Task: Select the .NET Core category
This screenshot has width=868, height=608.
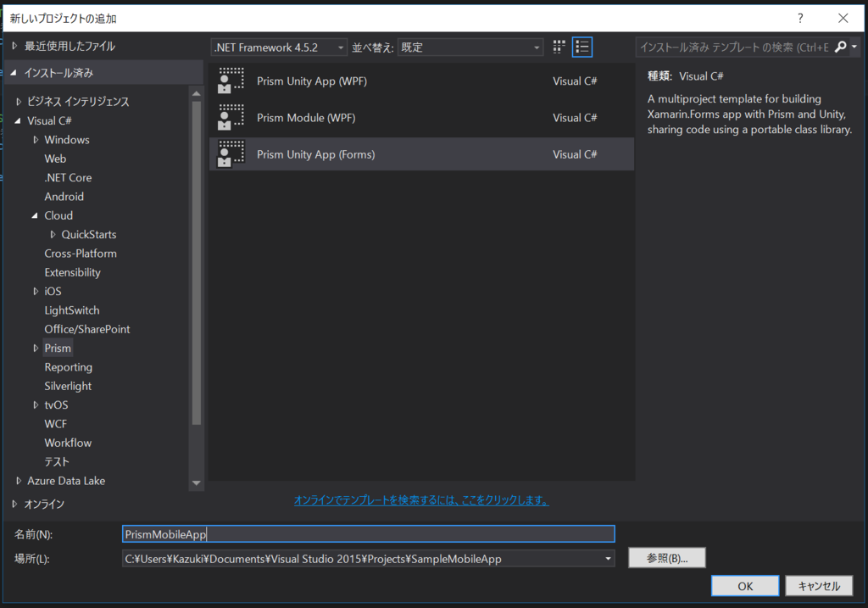Action: click(68, 178)
